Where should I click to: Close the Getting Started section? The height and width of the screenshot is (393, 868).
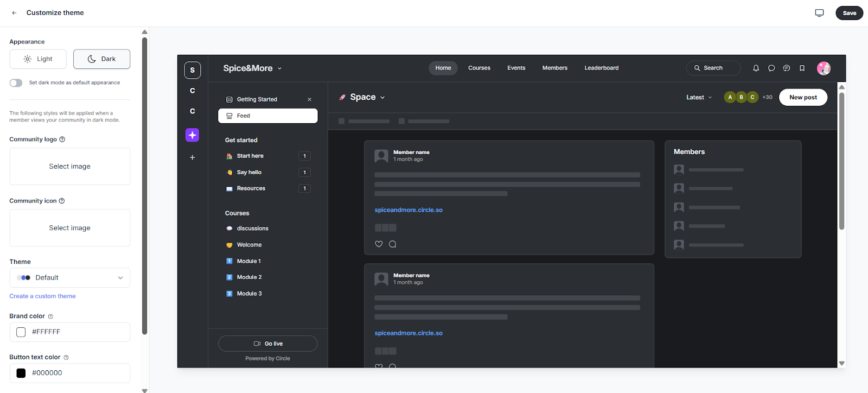pyautogui.click(x=310, y=99)
